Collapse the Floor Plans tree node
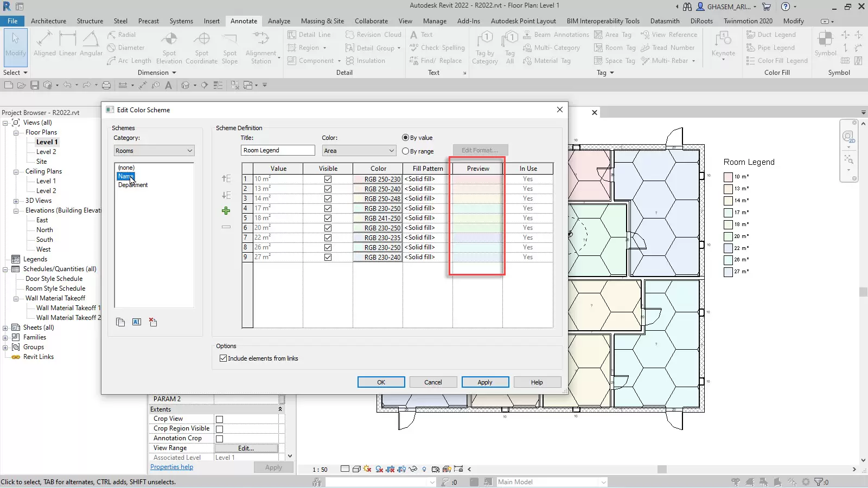 point(16,132)
